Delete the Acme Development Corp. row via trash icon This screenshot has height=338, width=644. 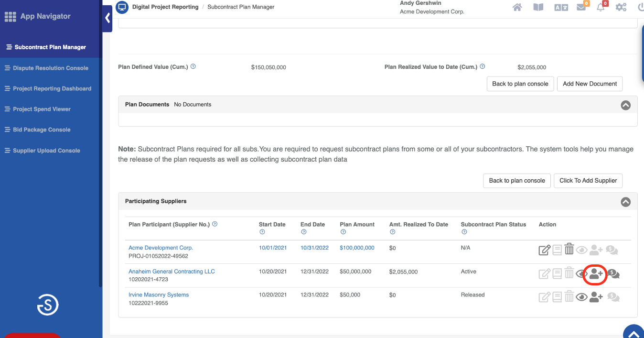click(x=569, y=250)
